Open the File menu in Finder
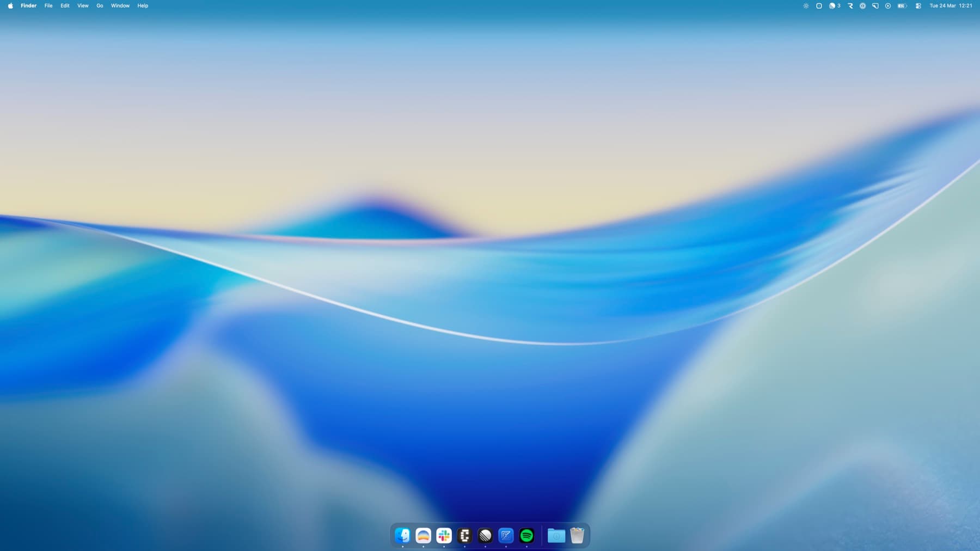The image size is (980, 551). pyautogui.click(x=48, y=5)
